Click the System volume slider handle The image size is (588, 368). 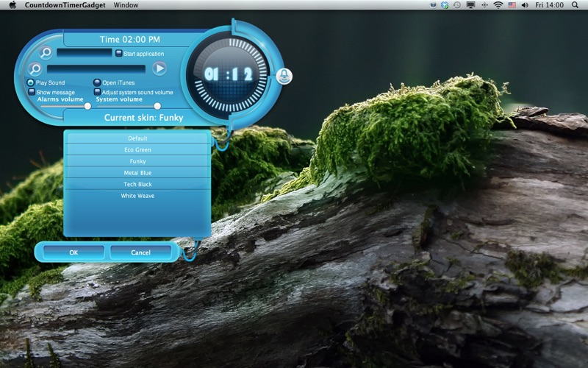click(x=157, y=106)
